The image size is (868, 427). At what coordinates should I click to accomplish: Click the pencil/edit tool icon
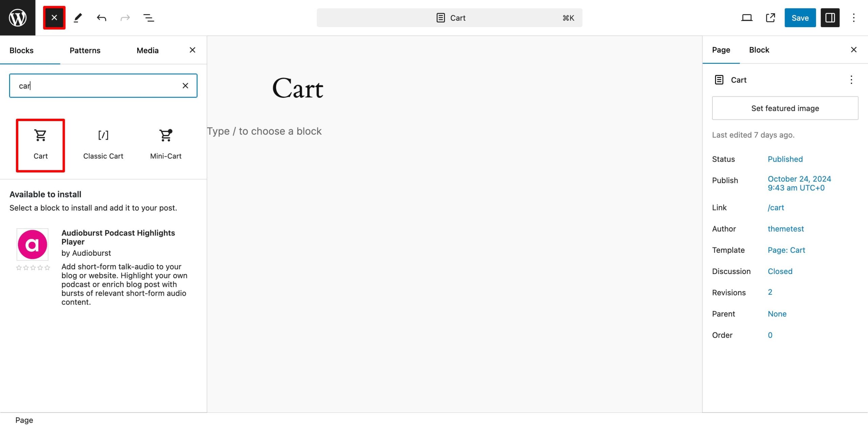[78, 17]
